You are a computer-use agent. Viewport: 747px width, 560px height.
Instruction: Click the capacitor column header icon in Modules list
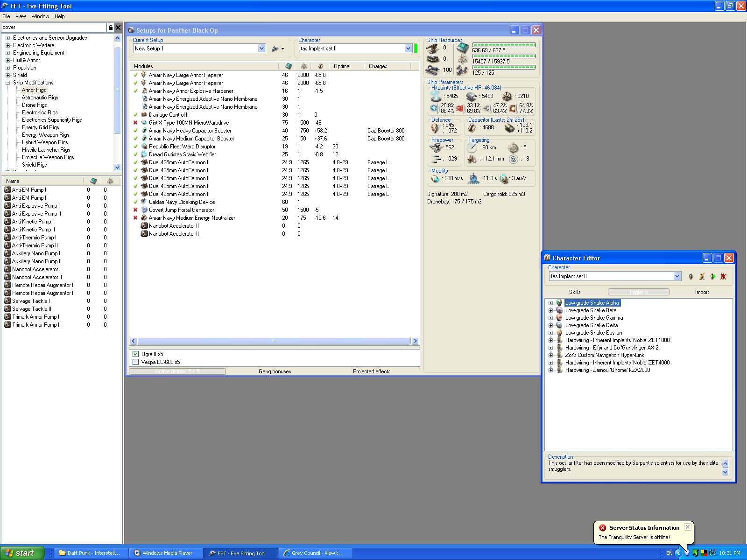point(320,66)
